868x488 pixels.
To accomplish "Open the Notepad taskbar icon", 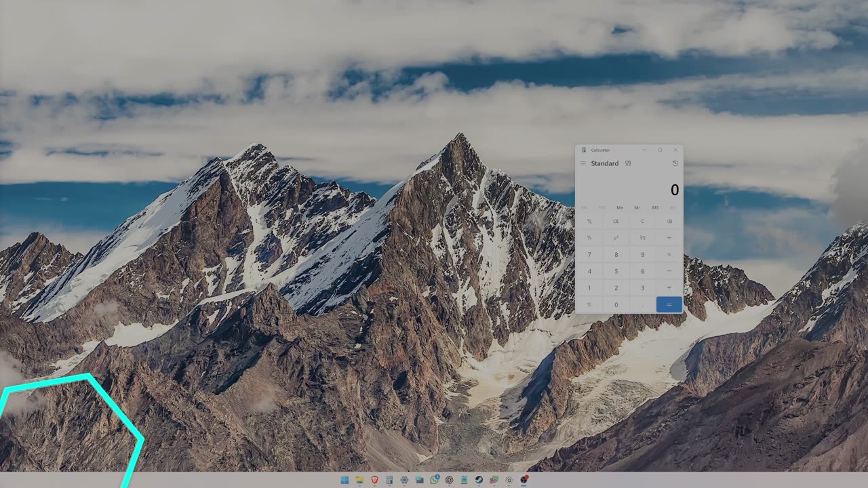I will (x=464, y=480).
